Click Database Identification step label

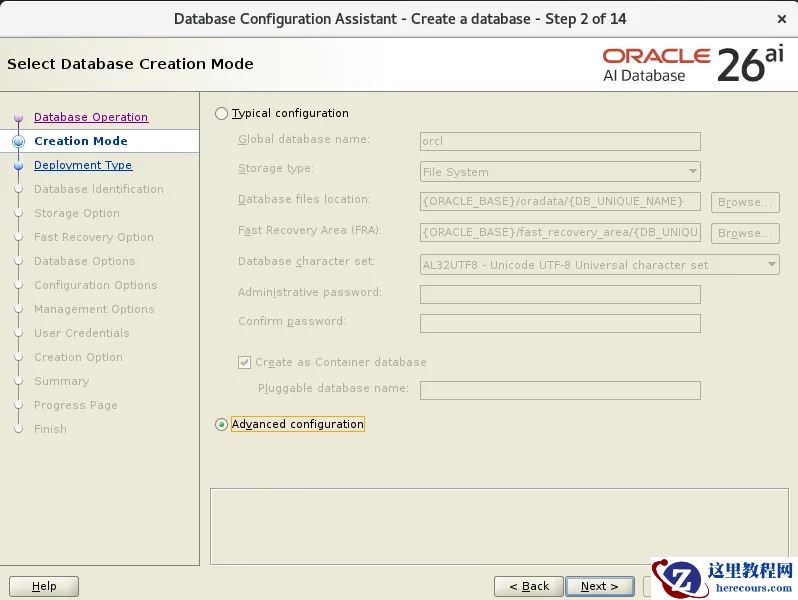pyautogui.click(x=99, y=189)
